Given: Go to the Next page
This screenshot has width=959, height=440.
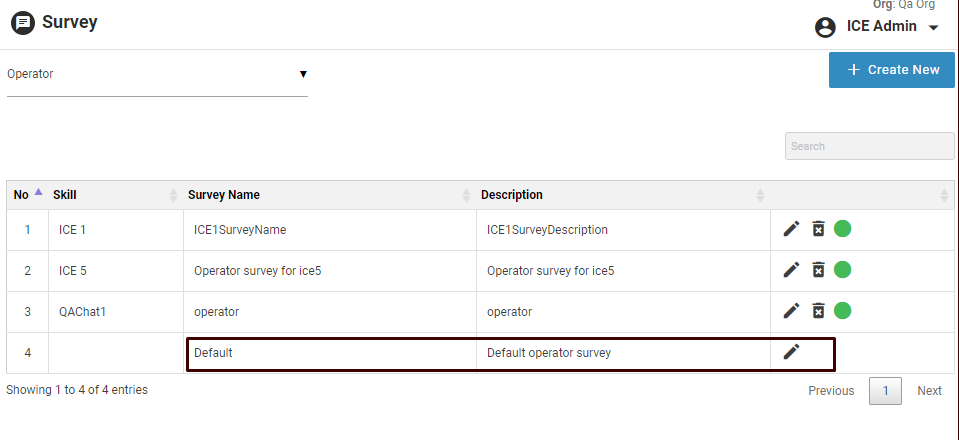Looking at the screenshot, I should [929, 391].
